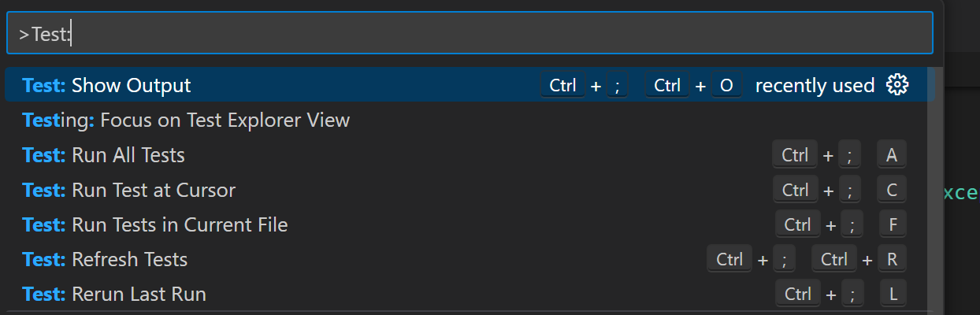Screen dimensions: 980x315
Task: Choose Testing: Focus on Test Explorer View
Action: (x=186, y=120)
